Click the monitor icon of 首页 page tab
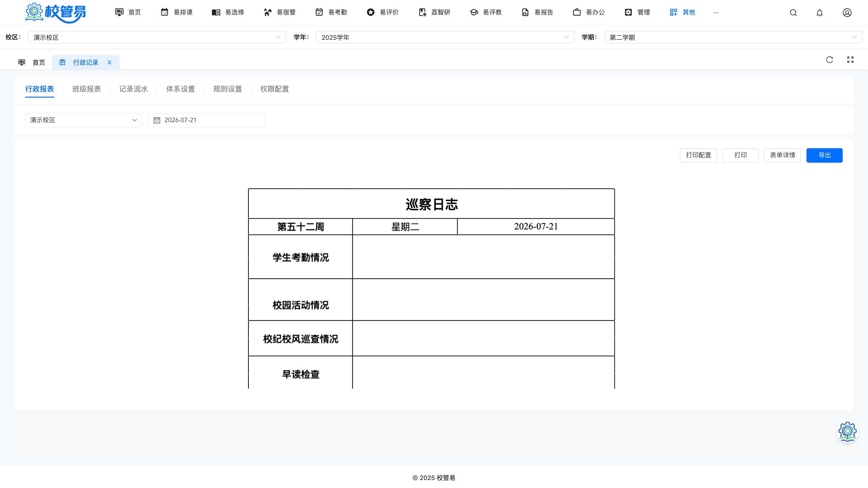 [x=22, y=62]
